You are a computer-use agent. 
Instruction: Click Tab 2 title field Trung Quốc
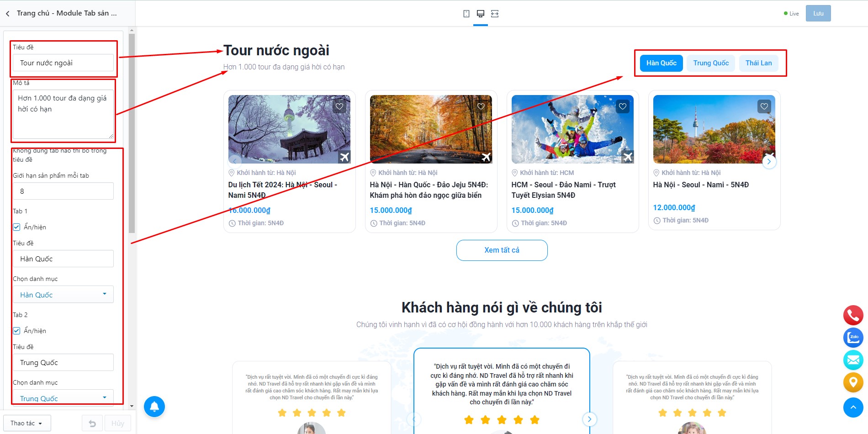coord(63,362)
